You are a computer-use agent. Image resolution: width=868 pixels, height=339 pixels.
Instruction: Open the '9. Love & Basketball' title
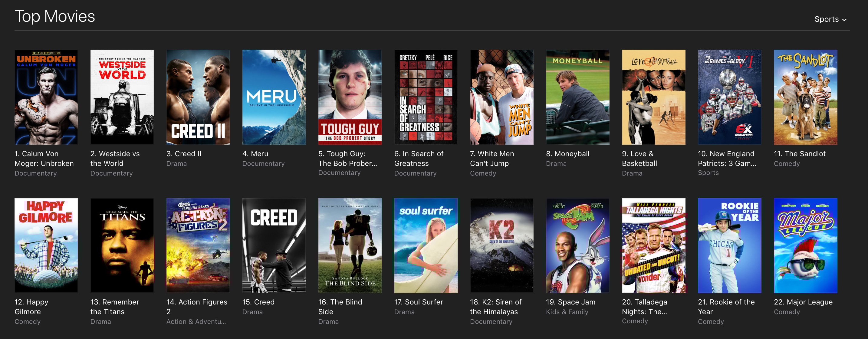tap(639, 158)
